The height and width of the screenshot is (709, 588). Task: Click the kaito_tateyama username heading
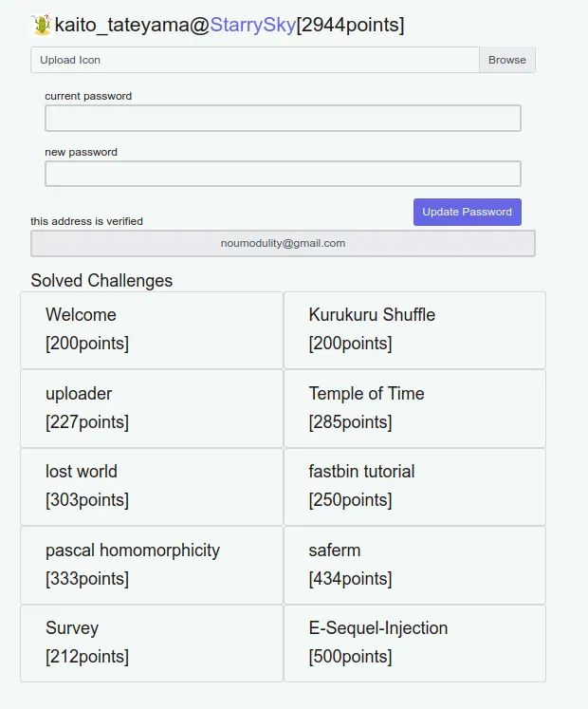point(123,26)
